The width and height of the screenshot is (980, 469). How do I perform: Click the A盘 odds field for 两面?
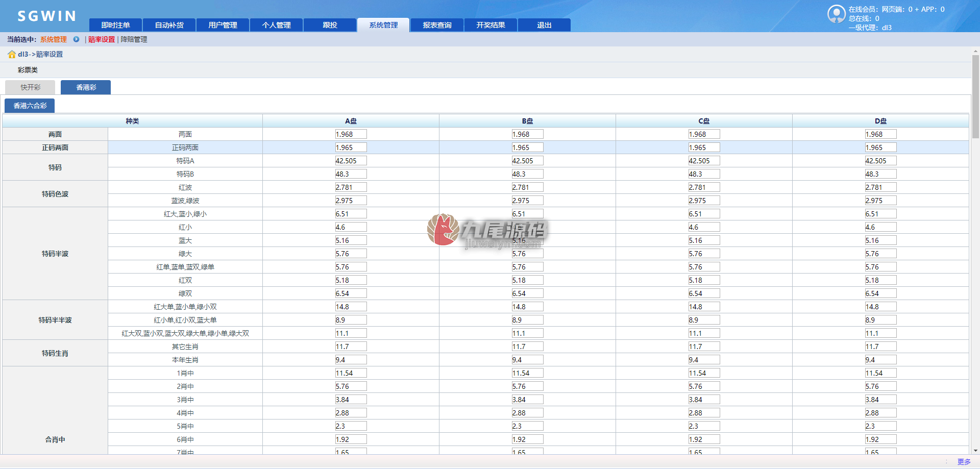pyautogui.click(x=351, y=134)
